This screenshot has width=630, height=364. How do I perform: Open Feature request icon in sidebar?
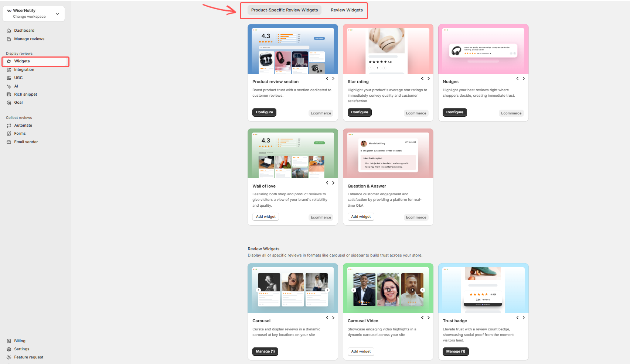point(9,357)
